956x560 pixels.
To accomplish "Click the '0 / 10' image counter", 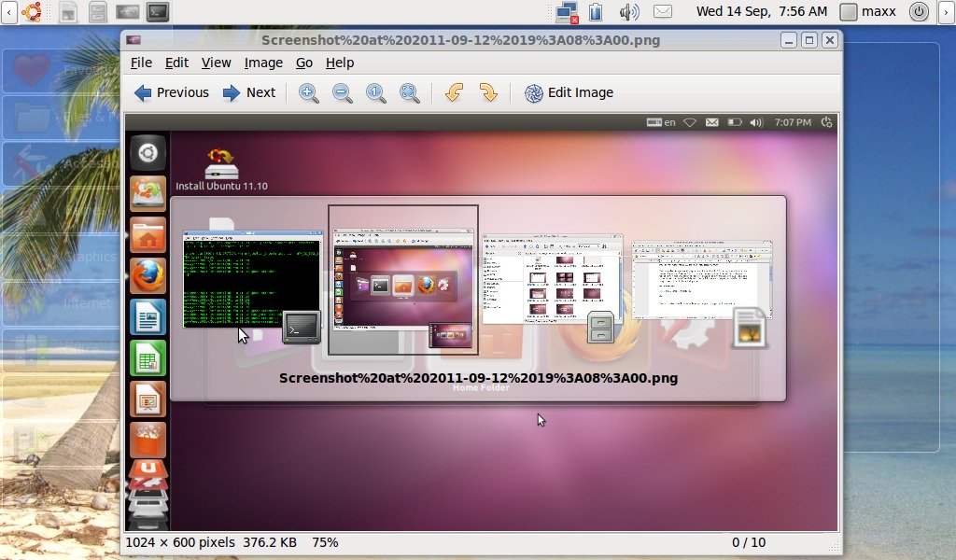I will point(749,542).
